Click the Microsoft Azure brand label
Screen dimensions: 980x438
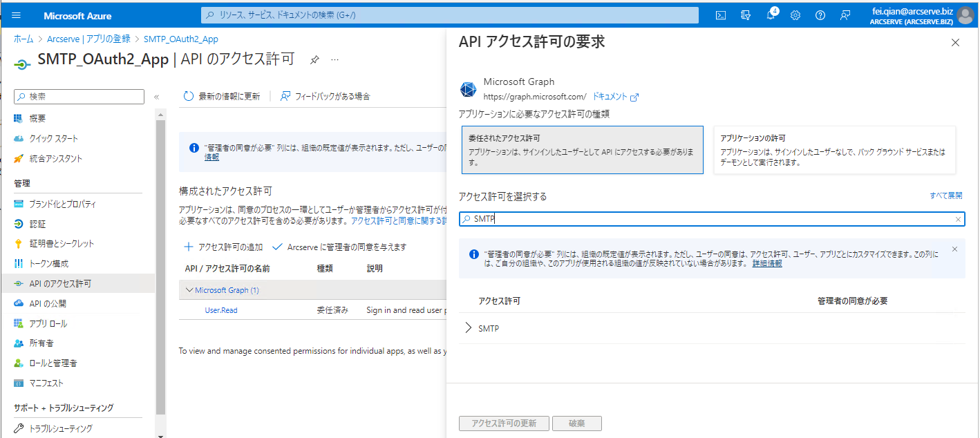[x=77, y=15]
